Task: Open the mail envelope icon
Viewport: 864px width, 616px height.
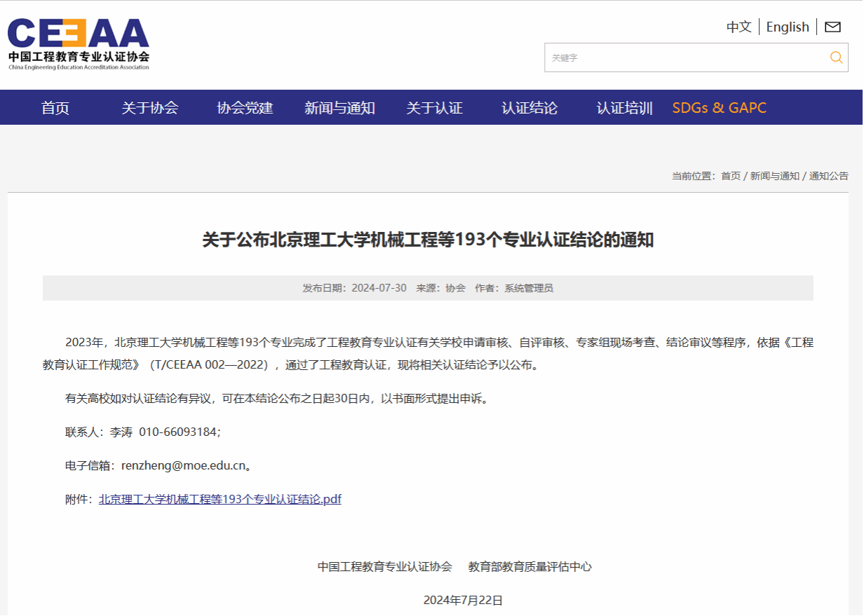Action: [832, 27]
